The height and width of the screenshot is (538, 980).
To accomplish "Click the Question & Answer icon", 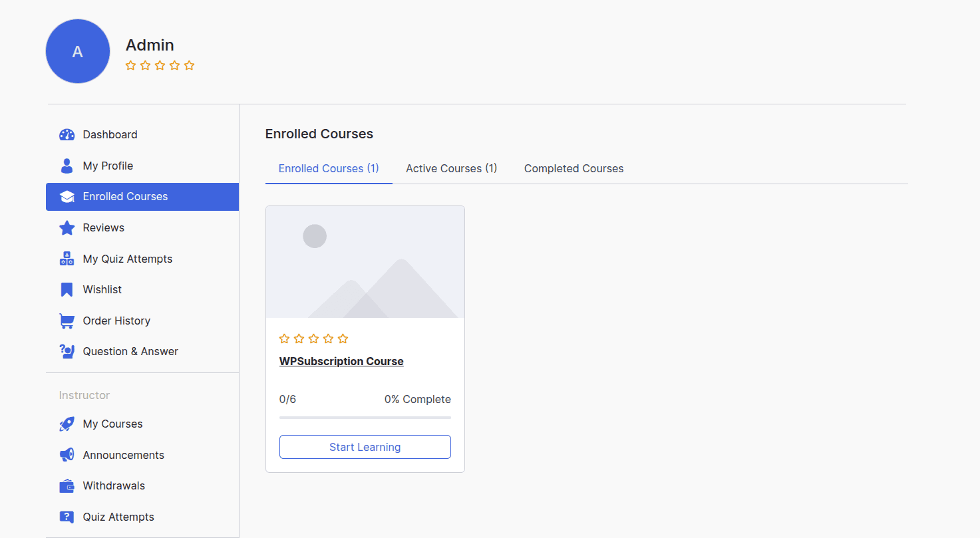I will click(x=67, y=351).
